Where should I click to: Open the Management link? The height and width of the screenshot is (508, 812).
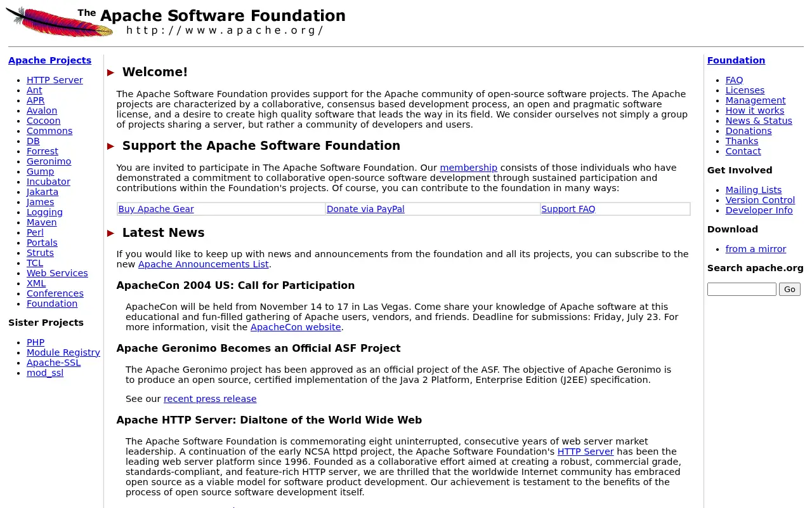(x=756, y=100)
